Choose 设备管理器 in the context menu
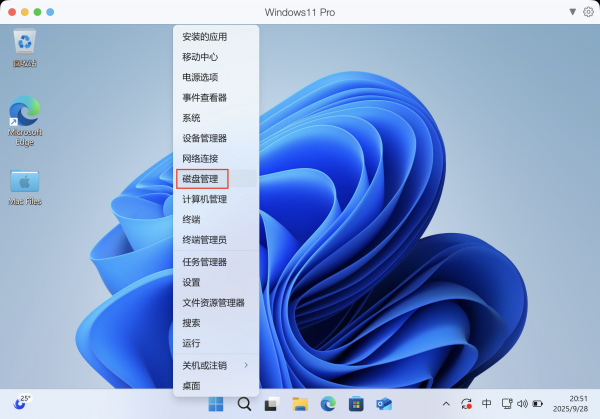This screenshot has height=419, width=600. click(x=204, y=138)
